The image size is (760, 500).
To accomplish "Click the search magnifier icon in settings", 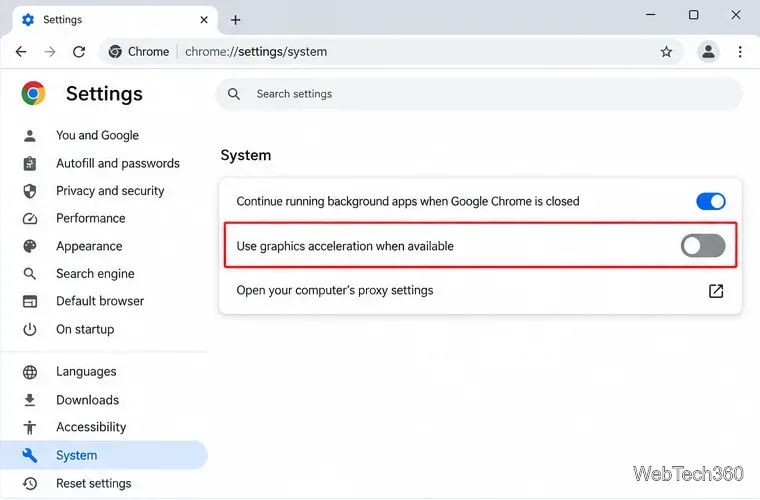I will (234, 94).
